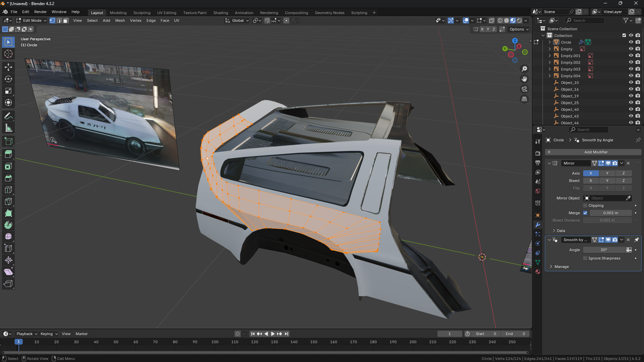
Task: Hide Empty.002 in the outliner
Action: pyautogui.click(x=631, y=62)
